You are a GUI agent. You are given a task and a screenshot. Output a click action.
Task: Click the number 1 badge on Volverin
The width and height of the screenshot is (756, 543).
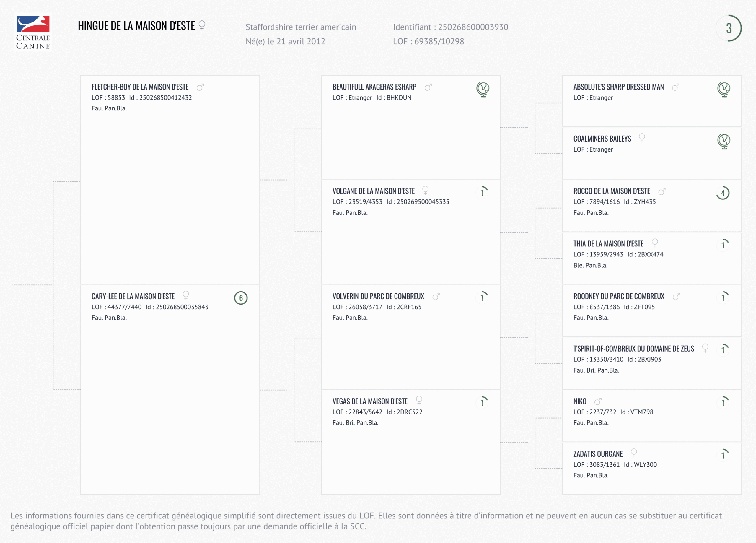pyautogui.click(x=482, y=297)
